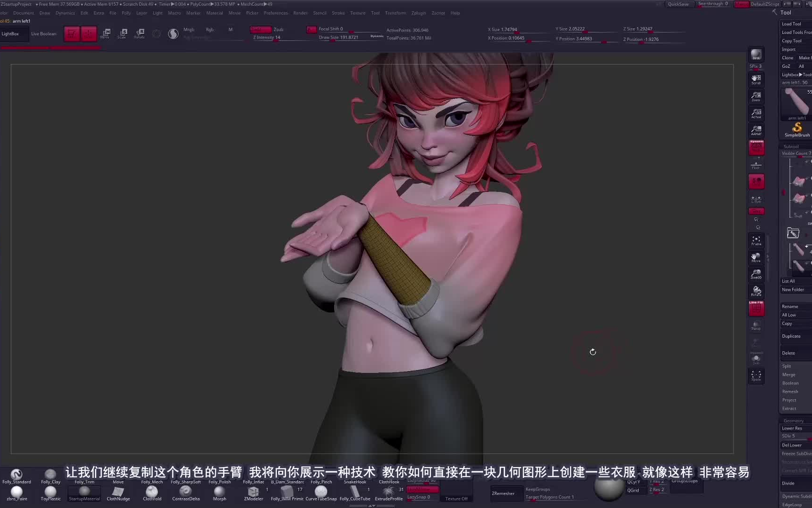
Task: Open the Preferences menu
Action: coord(276,13)
